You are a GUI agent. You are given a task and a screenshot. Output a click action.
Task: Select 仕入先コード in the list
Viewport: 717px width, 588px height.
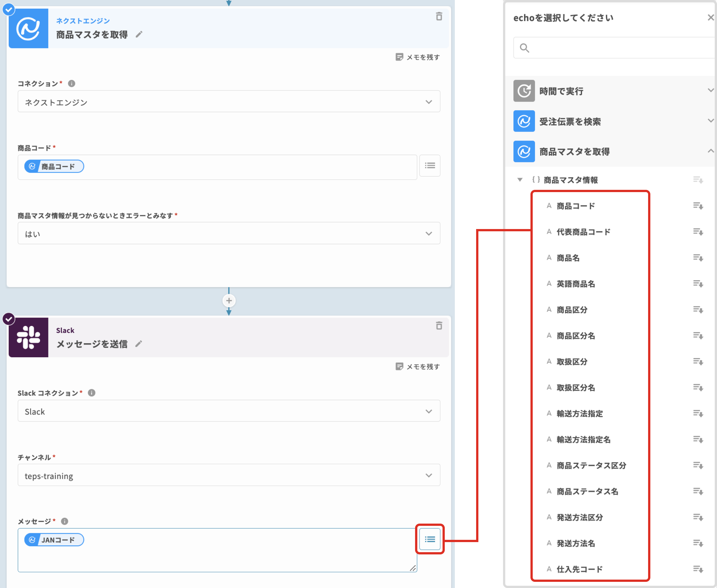pyautogui.click(x=579, y=569)
